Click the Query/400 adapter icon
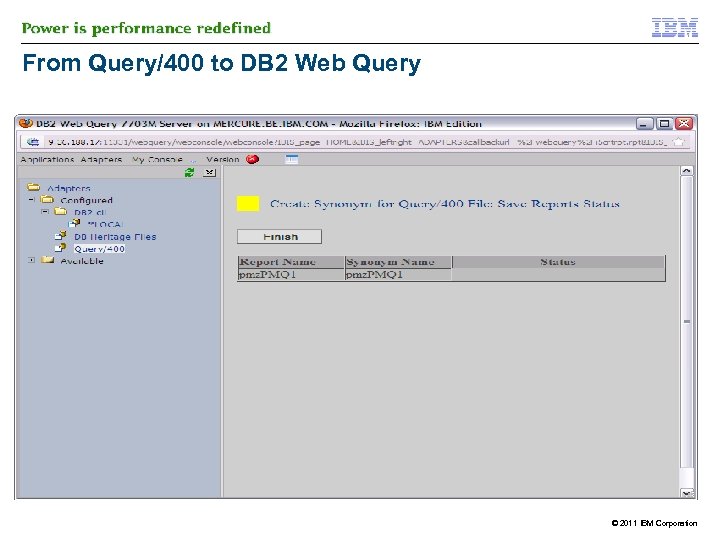720x540 pixels. (x=61, y=248)
